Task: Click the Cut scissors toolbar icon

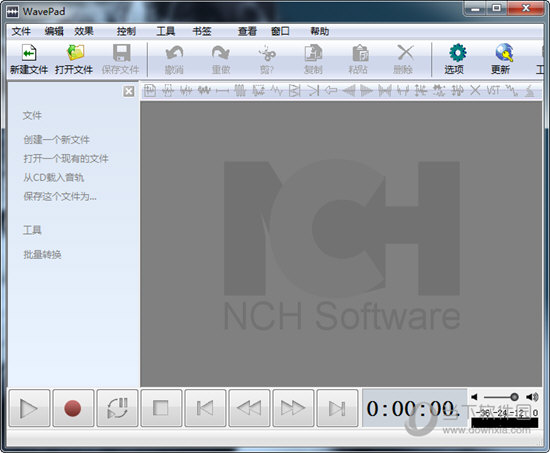Action: [267, 53]
